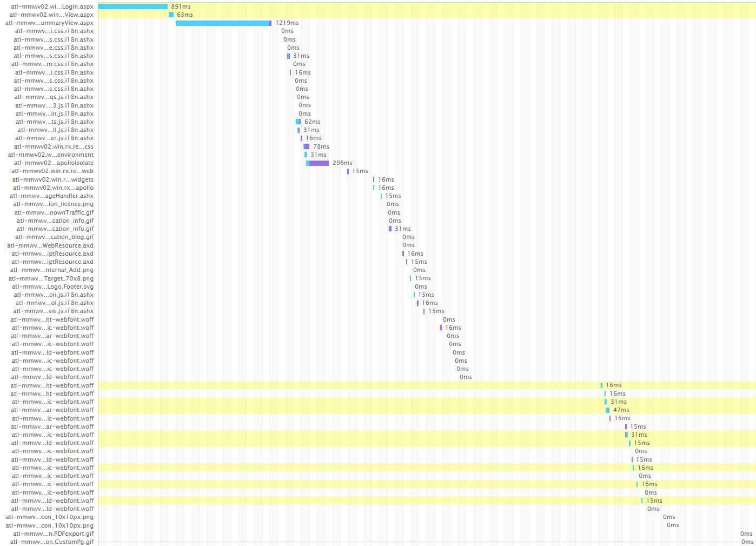Click the 1219ms bar beside ummaryView.aspx
The image size is (756, 546).
pyautogui.click(x=222, y=23)
